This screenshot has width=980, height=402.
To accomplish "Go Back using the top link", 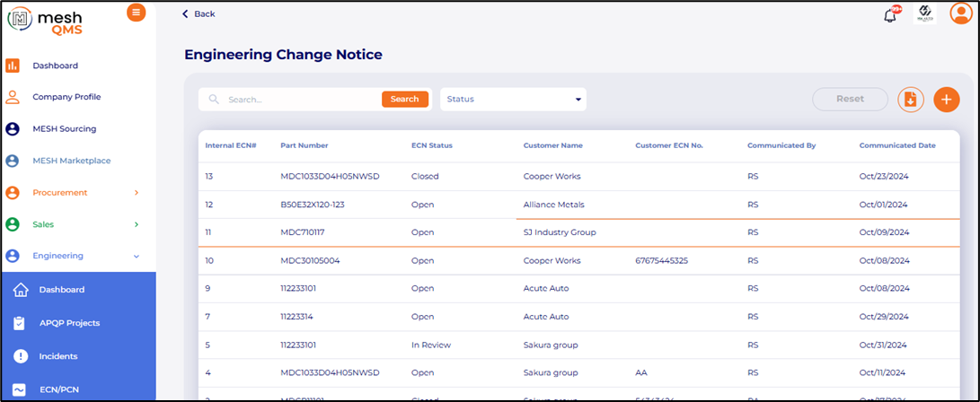I will 199,14.
